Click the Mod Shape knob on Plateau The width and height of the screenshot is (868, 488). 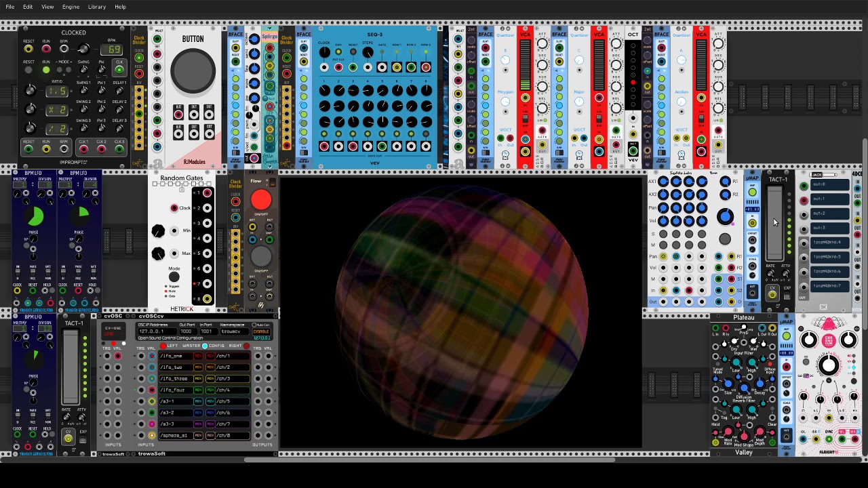pyautogui.click(x=744, y=437)
